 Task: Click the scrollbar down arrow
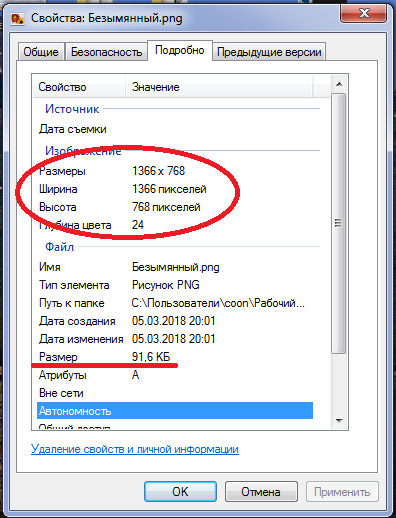point(339,421)
